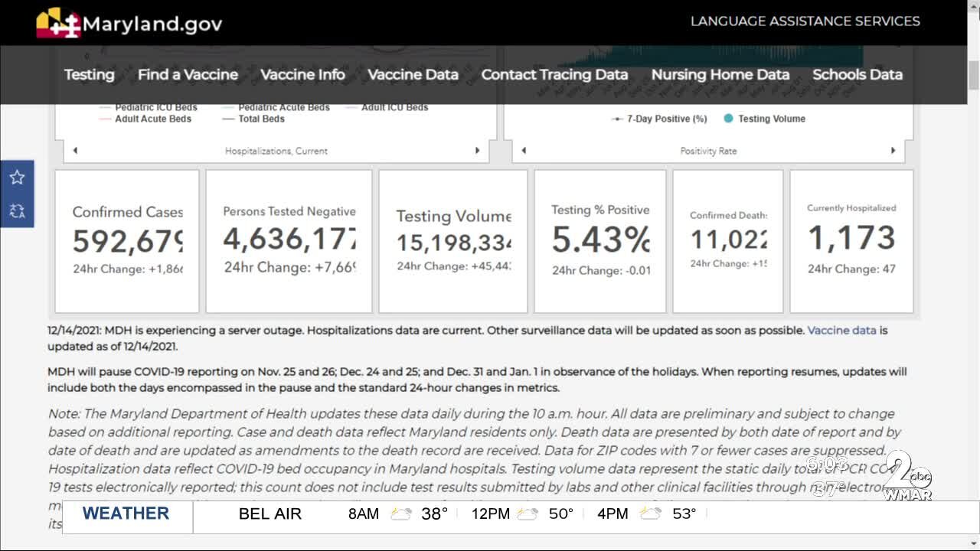
Task: Toggle Pediatric ICU Beds legend
Action: pos(149,108)
